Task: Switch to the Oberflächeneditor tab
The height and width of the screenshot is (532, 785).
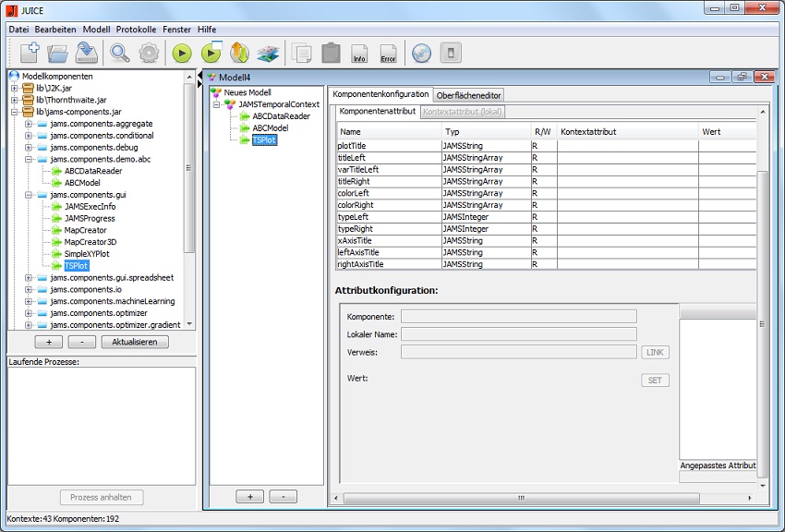Action: [x=468, y=95]
